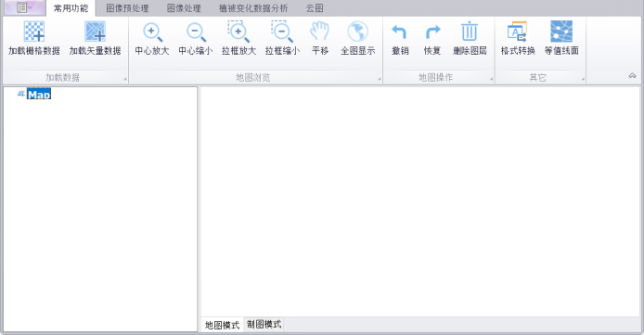Click the 加载栅格数据 load raster icon
The height and width of the screenshot is (335, 644).
coord(34,32)
